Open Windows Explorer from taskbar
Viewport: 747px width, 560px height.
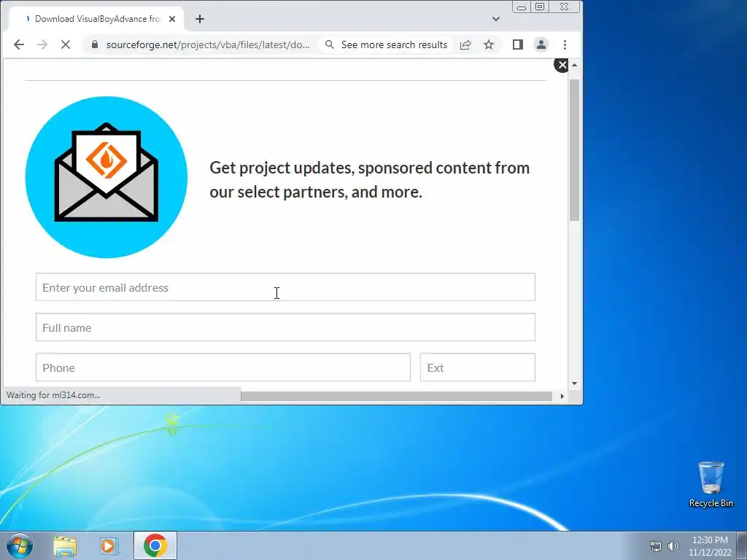coord(65,545)
